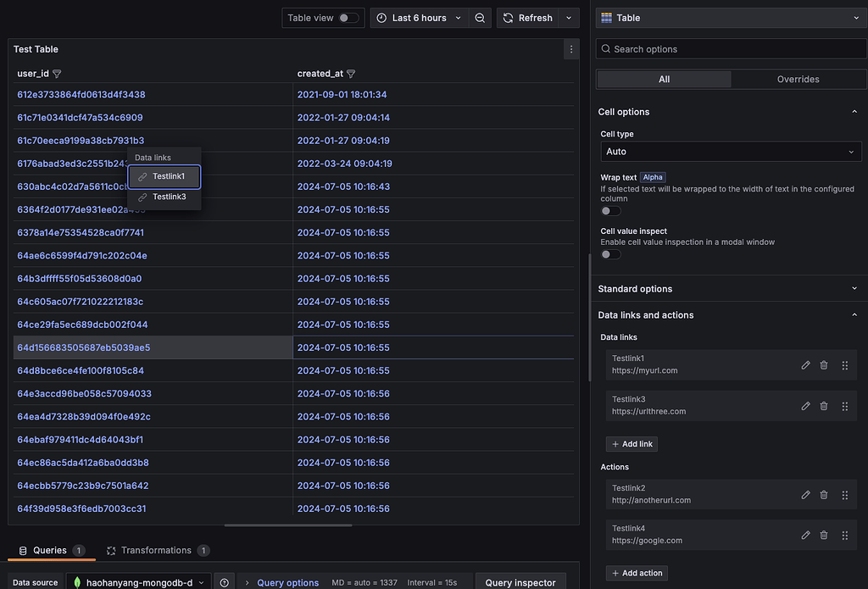
Task: Open the Test Table panel kebab menu
Action: 571,49
